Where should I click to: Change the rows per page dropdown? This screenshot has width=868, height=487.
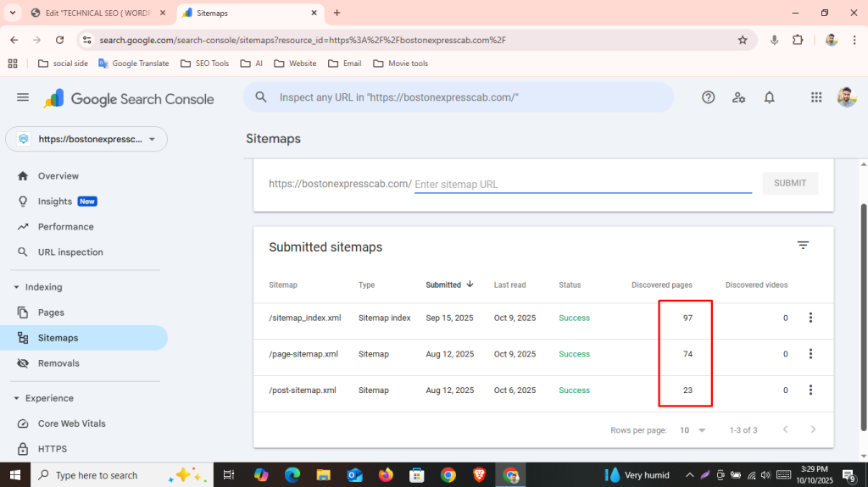(x=693, y=430)
